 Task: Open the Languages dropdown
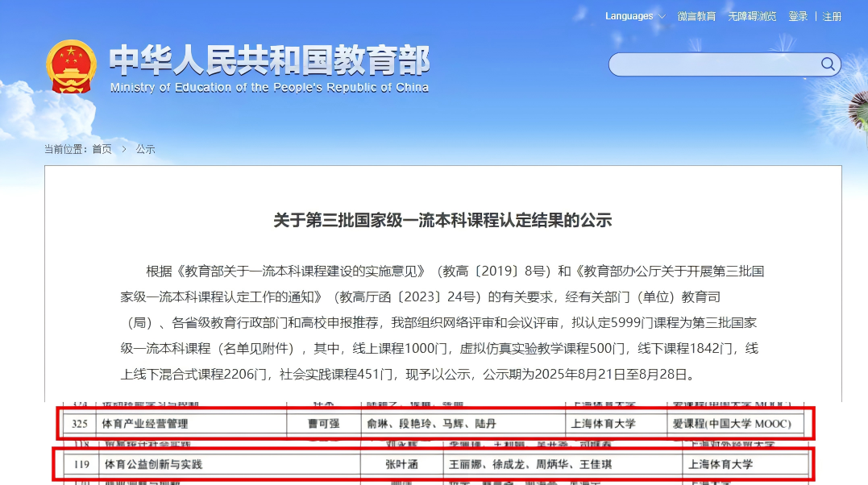point(634,16)
